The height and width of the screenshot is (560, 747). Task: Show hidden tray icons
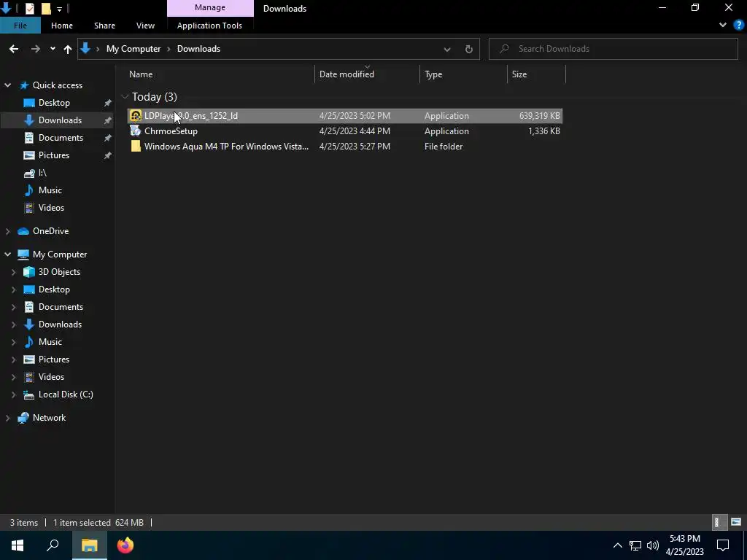point(617,545)
